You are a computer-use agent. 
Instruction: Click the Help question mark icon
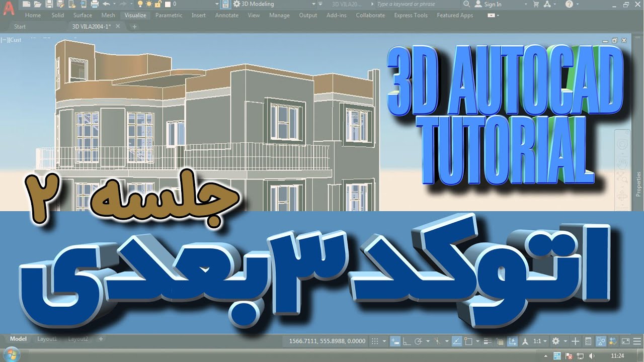click(x=569, y=4)
